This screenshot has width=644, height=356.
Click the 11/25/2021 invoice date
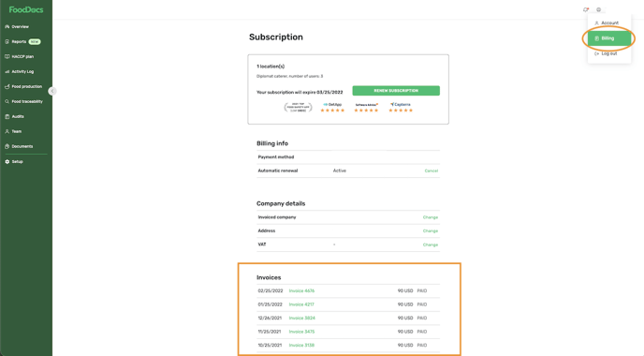(269, 332)
